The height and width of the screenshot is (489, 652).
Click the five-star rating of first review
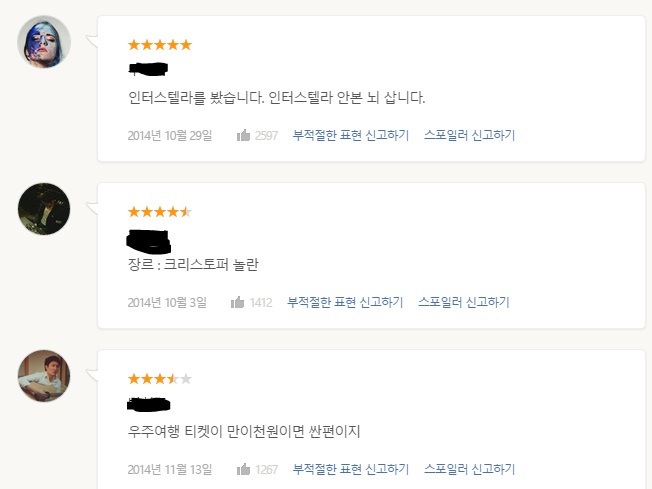(160, 45)
